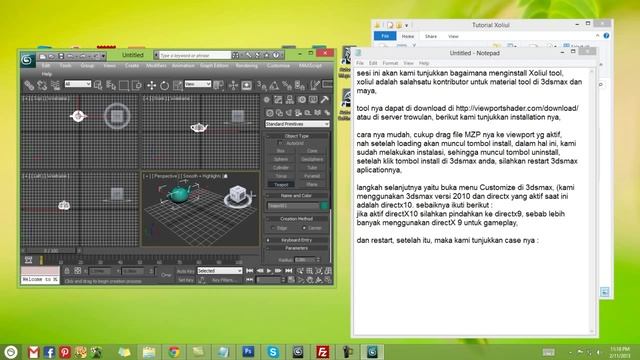Click the 3ds Max application logo button

pos(27,60)
